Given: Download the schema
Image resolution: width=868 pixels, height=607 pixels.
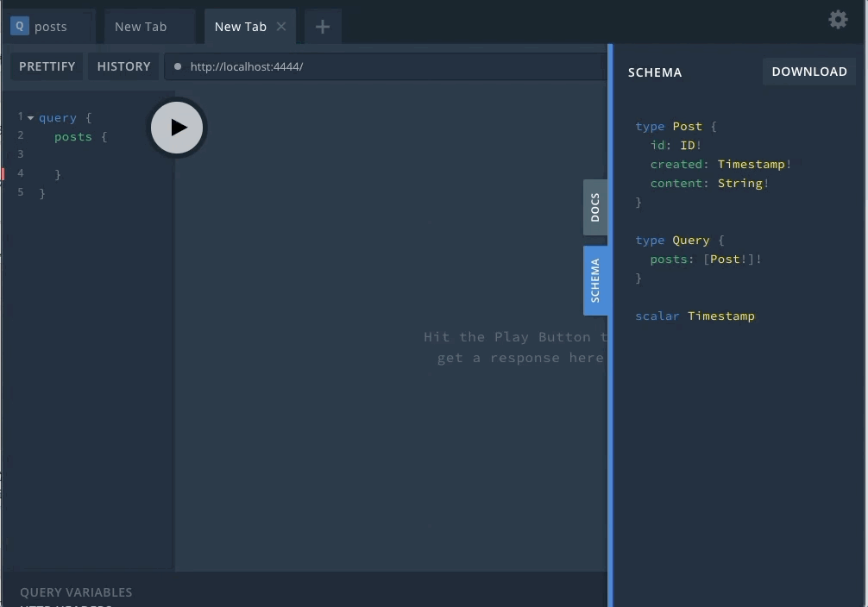Looking at the screenshot, I should (x=808, y=72).
